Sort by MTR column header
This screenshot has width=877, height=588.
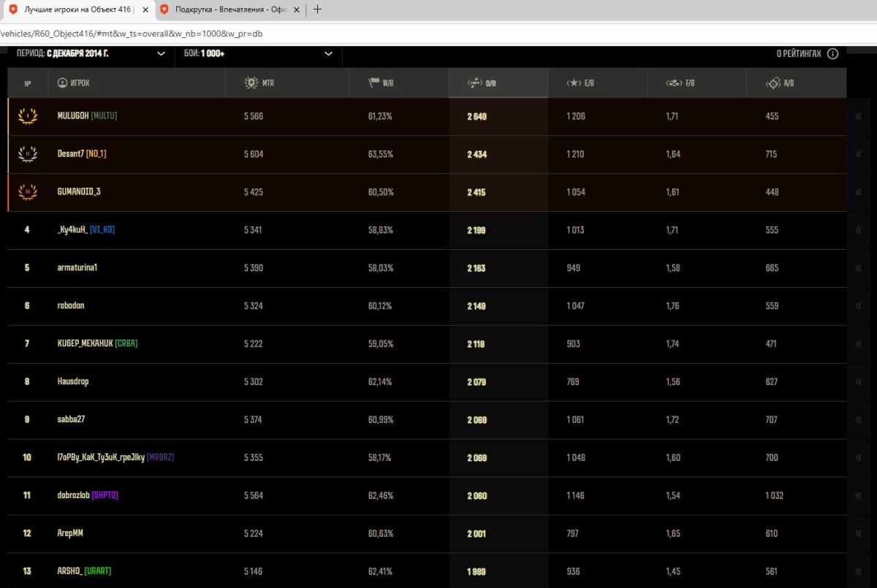coord(259,83)
